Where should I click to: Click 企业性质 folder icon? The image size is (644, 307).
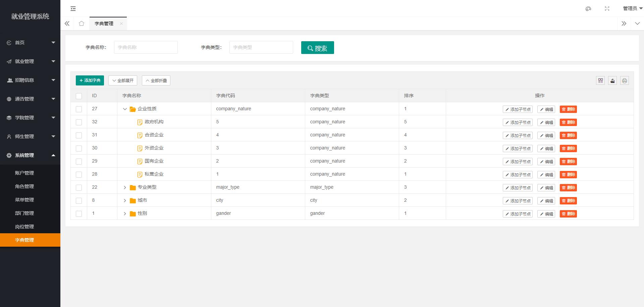(x=132, y=109)
